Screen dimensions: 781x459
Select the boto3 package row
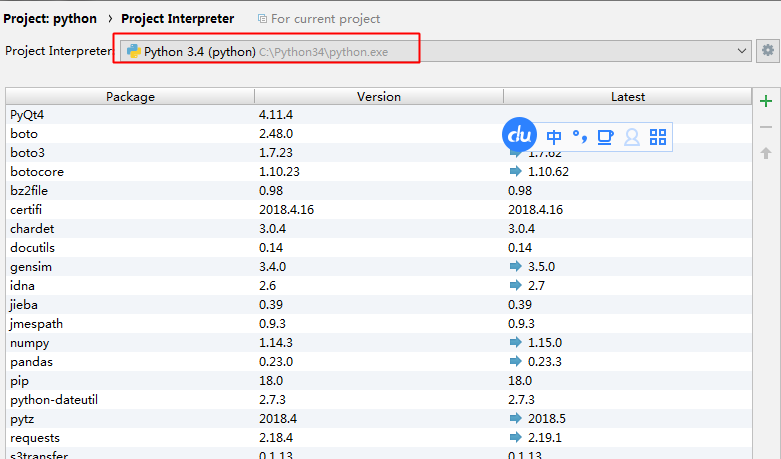tap(379, 152)
